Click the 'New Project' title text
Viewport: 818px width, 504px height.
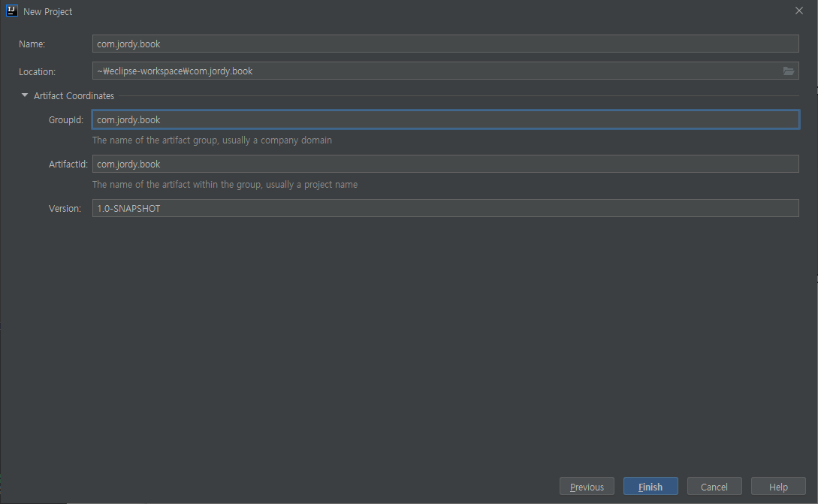[x=47, y=11]
